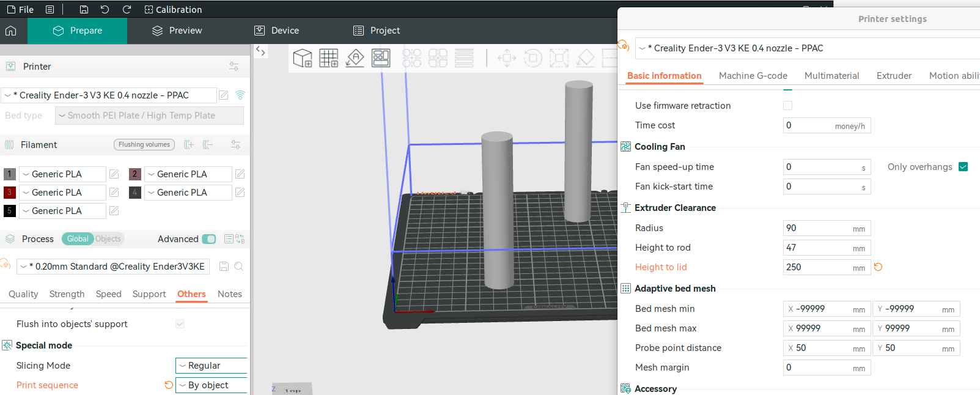Viewport: 980px width, 395px height.
Task: Click the Add plate grid icon
Action: (x=329, y=58)
